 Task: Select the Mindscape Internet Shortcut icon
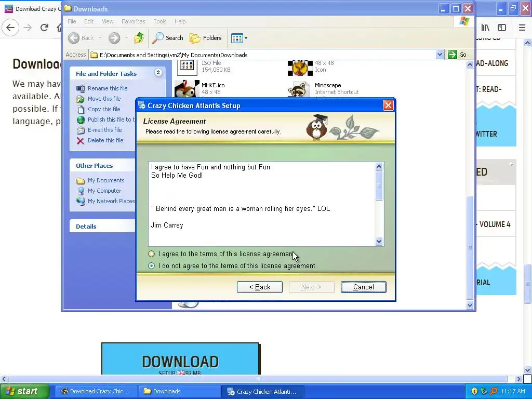(x=299, y=89)
